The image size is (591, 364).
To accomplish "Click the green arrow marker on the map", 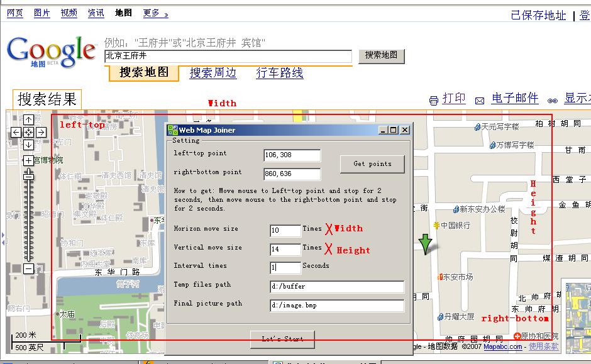I will point(425,244).
